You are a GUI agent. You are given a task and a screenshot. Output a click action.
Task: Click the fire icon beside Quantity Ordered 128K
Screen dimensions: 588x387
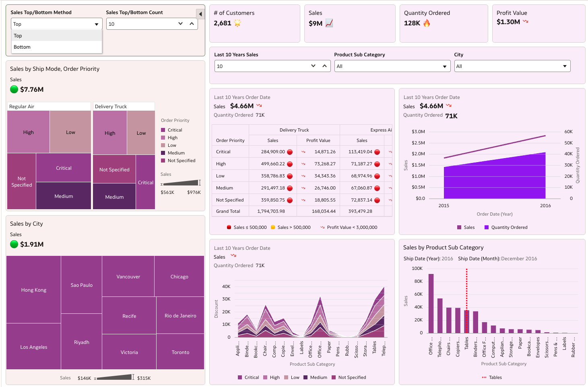pos(427,23)
